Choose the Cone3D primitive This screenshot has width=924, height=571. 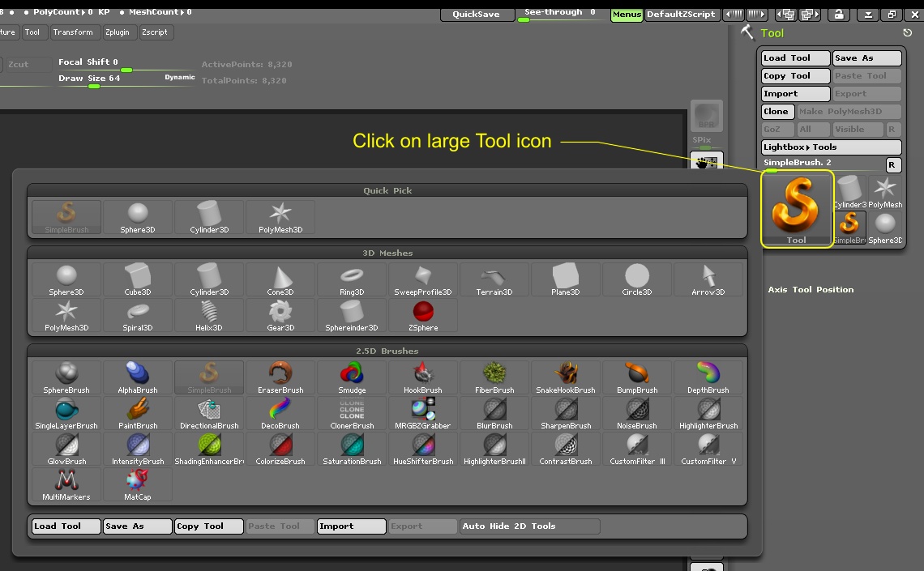click(280, 279)
